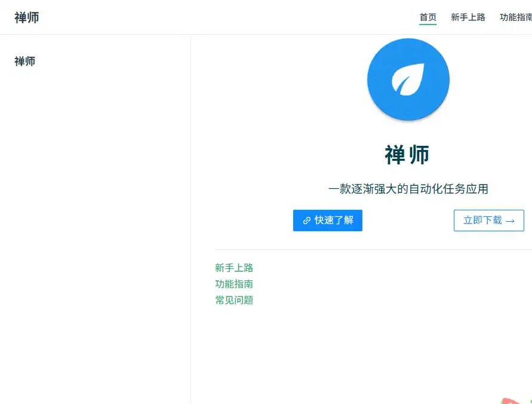The image size is (532, 404).
Task: Click the 一款逐渐强大的自动化任务应用 tagline
Action: pyautogui.click(x=408, y=189)
